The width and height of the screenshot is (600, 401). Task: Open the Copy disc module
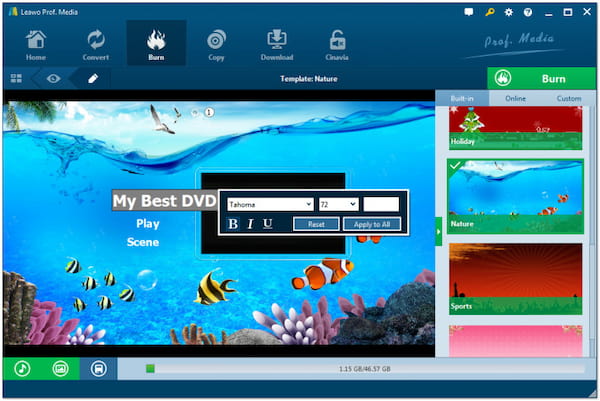pyautogui.click(x=216, y=44)
